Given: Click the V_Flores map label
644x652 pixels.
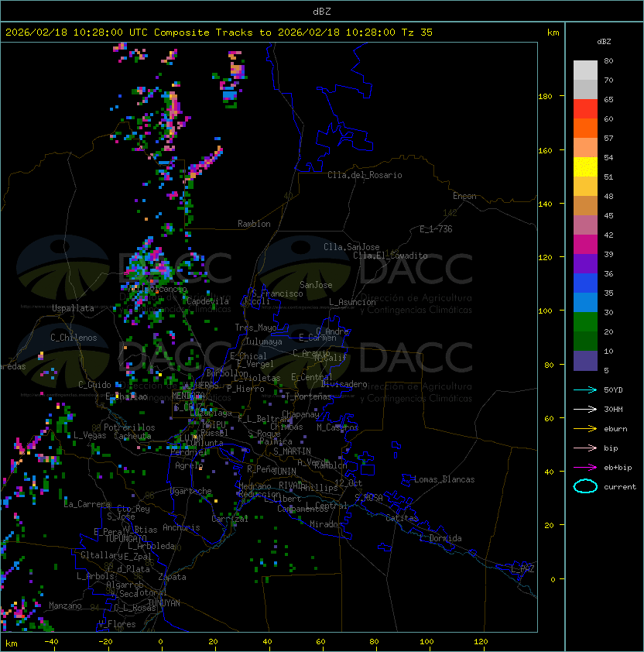Looking at the screenshot, I should (117, 625).
